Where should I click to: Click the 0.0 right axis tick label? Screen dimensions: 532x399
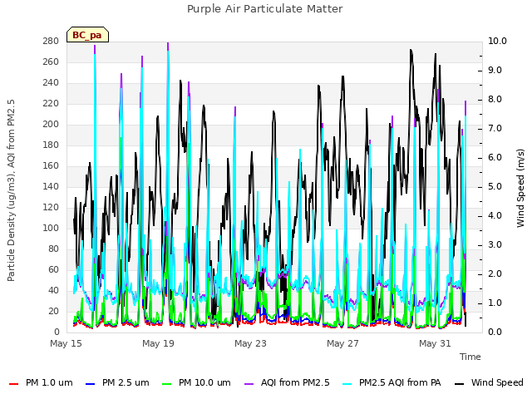coord(495,332)
